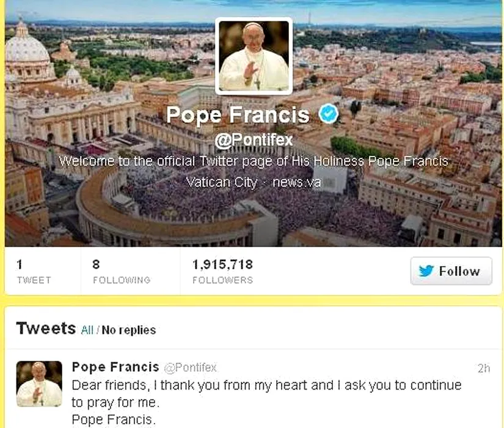Click the profile bio welcome text
Screen dimensions: 504x428
pos(253,162)
